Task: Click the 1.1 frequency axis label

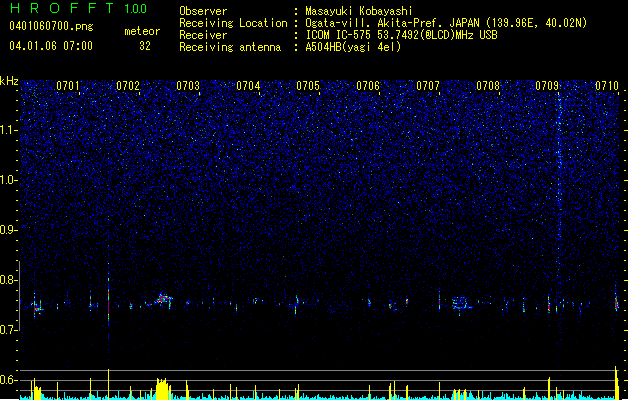Action: coord(9,130)
